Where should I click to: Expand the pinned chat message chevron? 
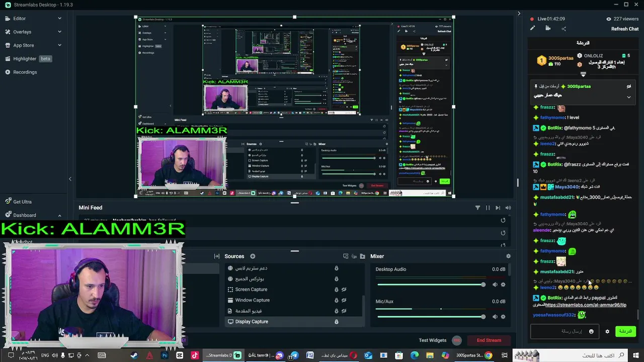(628, 97)
